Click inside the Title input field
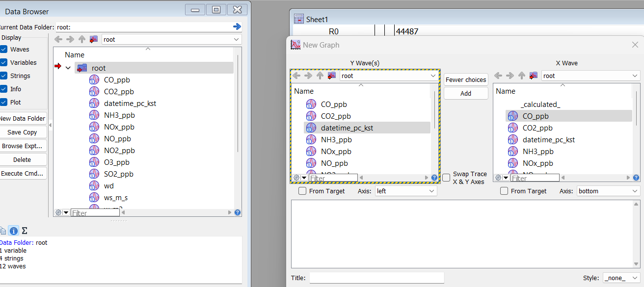The image size is (644, 287). (376, 277)
